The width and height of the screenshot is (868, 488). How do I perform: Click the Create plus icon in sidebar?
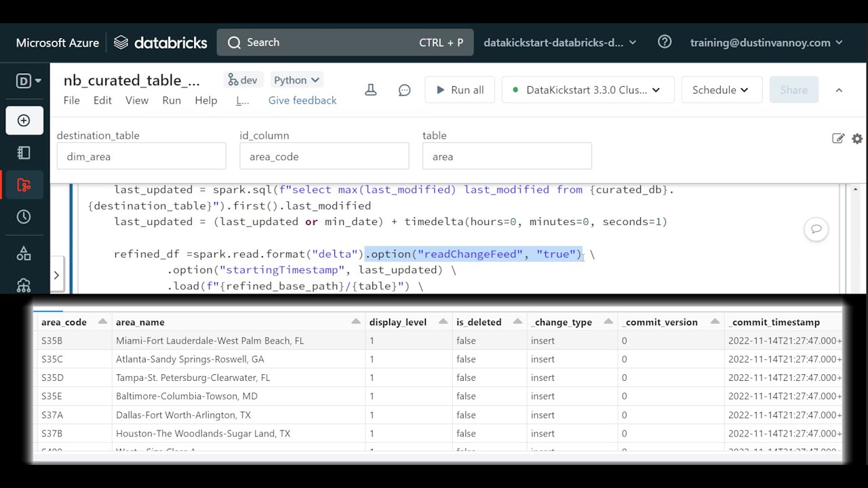pyautogui.click(x=24, y=121)
